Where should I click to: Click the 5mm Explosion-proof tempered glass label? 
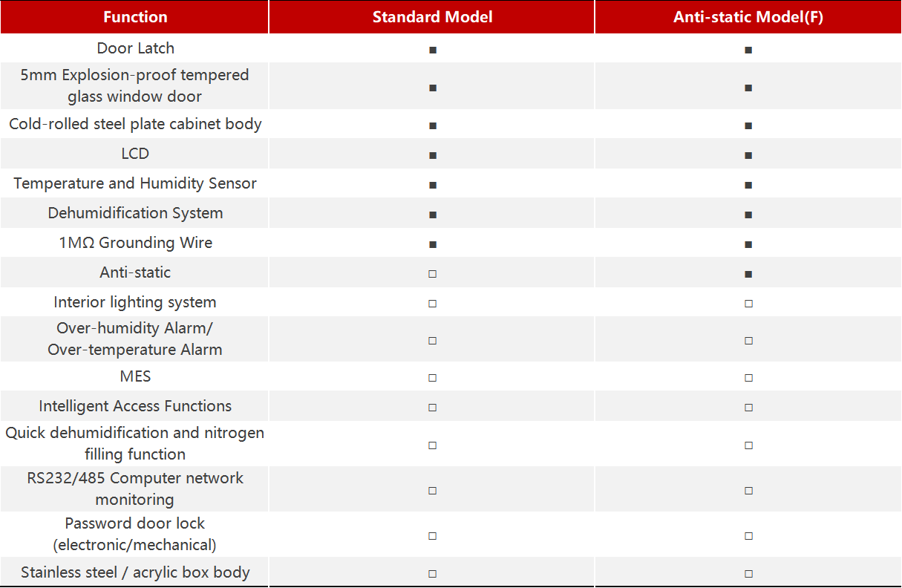coord(135,85)
